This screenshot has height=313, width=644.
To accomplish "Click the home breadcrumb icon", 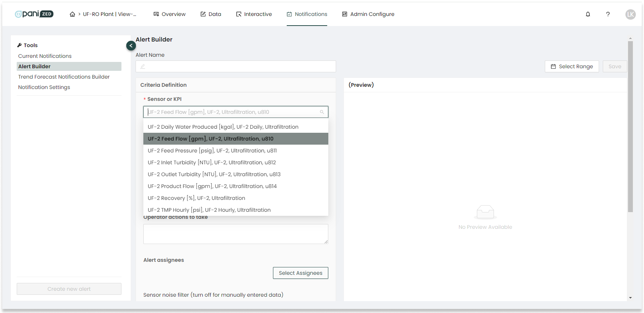I will (x=72, y=14).
